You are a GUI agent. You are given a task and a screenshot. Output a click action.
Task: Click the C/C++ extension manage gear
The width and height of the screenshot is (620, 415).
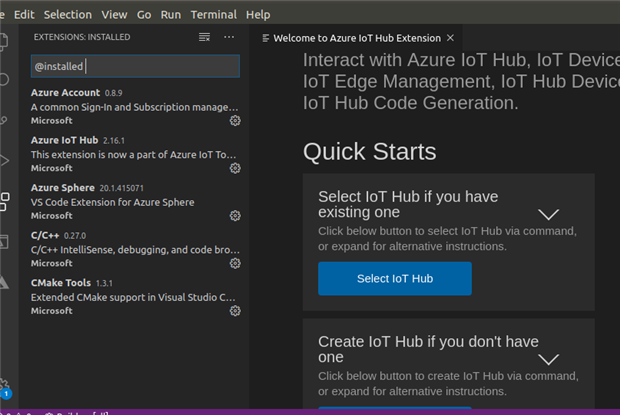[x=235, y=264]
